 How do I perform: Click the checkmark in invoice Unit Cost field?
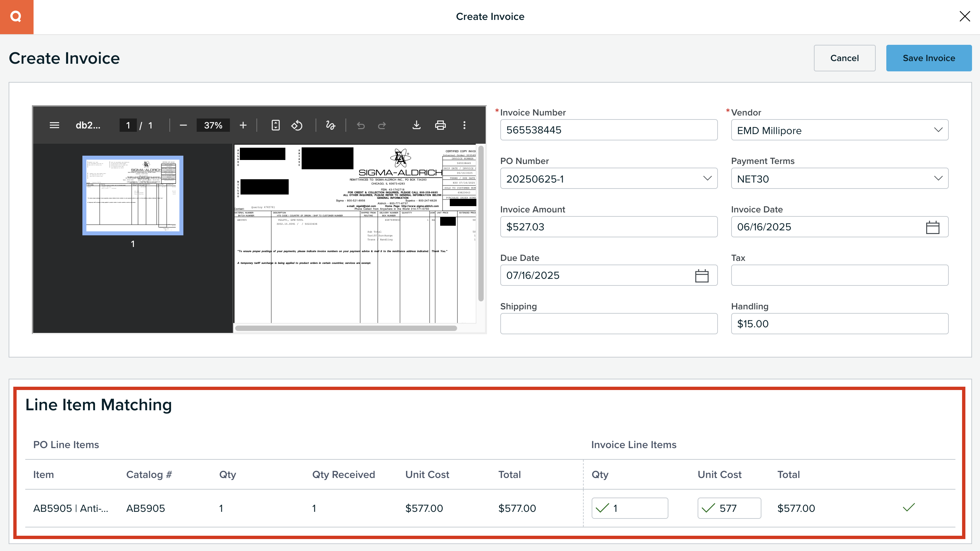point(708,508)
